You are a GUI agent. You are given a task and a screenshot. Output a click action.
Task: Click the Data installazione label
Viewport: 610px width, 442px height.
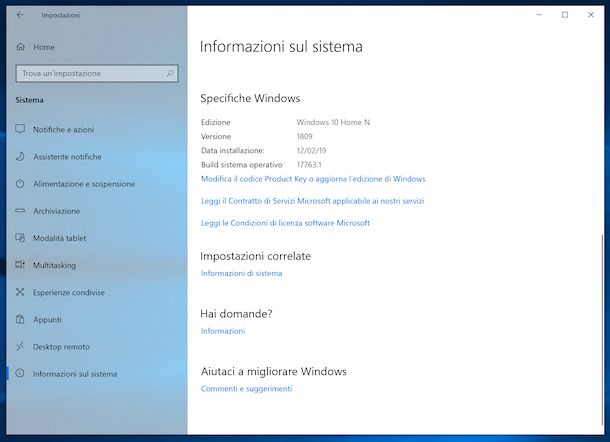pyautogui.click(x=233, y=150)
